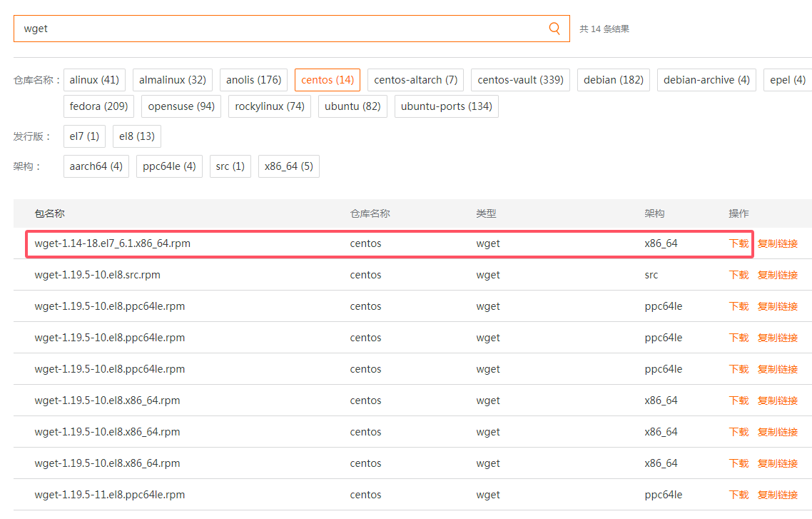Click the 类型 column header
This screenshot has width=812, height=519.
pyautogui.click(x=486, y=213)
